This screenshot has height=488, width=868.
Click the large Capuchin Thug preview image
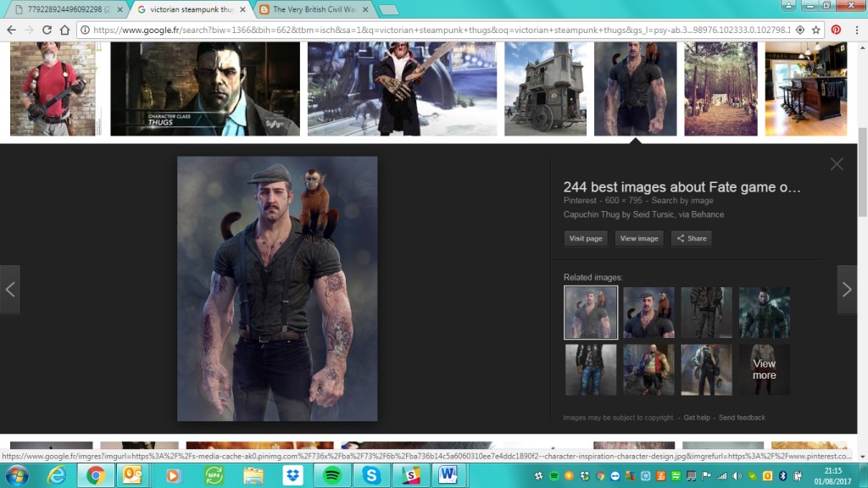[277, 288]
